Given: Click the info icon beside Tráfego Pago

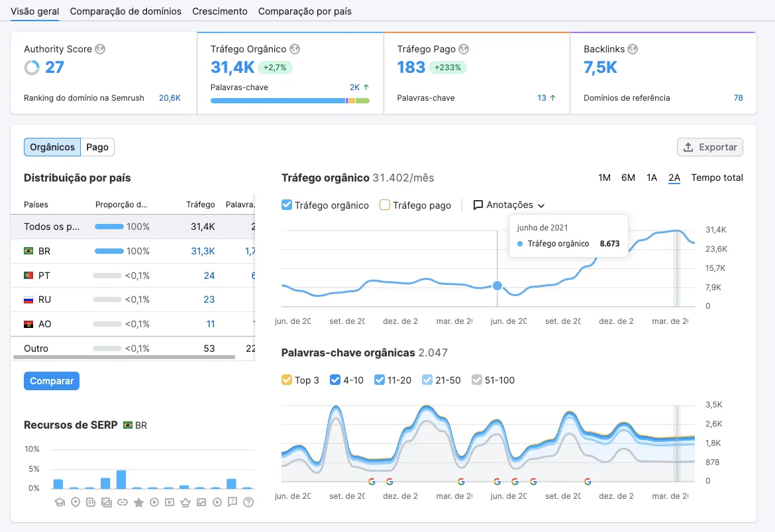Looking at the screenshot, I should [x=464, y=49].
